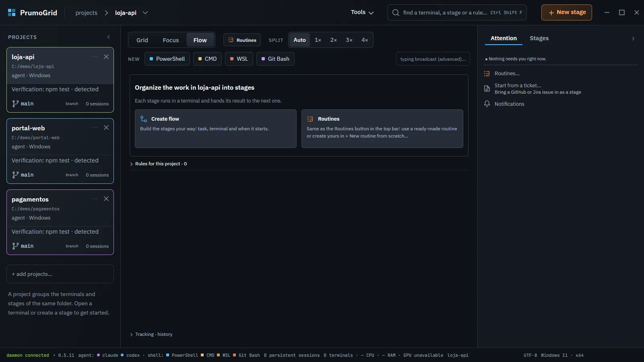Open the Stages tab
Image resolution: width=644 pixels, height=362 pixels.
click(539, 38)
